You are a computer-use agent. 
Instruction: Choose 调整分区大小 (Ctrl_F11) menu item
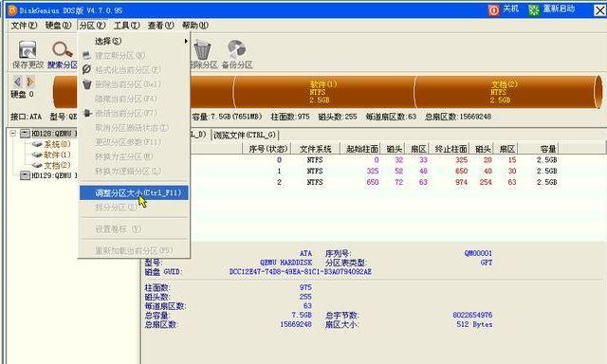134,192
